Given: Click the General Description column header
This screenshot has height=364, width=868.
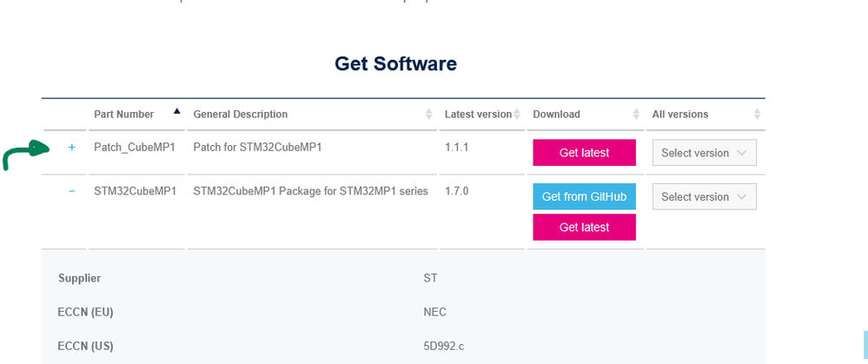Looking at the screenshot, I should coord(241,115).
